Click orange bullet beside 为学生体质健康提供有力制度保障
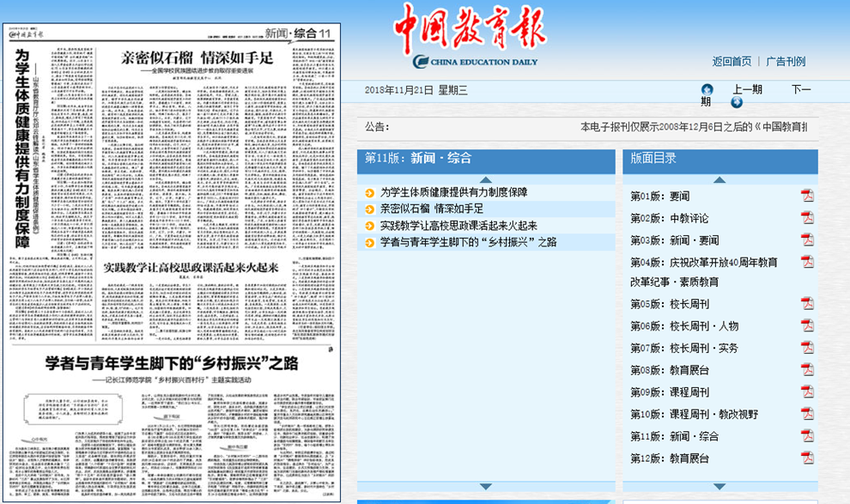 (x=370, y=193)
